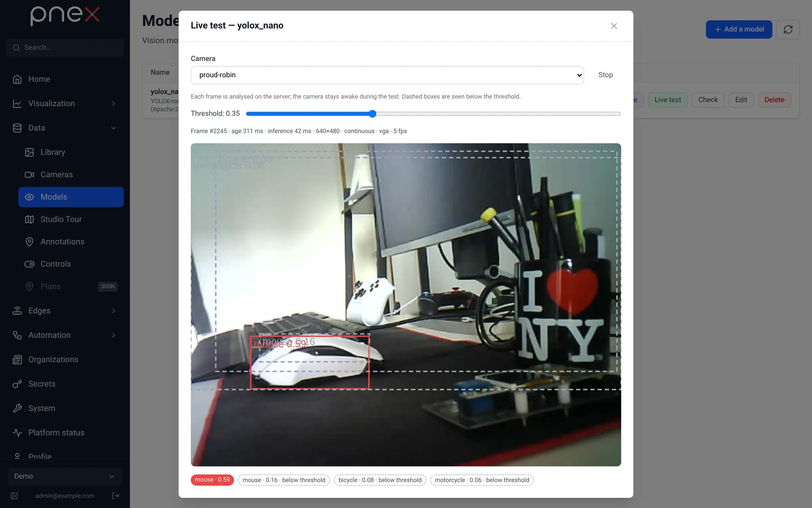Click the Controls toggle icon
812x508 pixels.
pyautogui.click(x=29, y=264)
